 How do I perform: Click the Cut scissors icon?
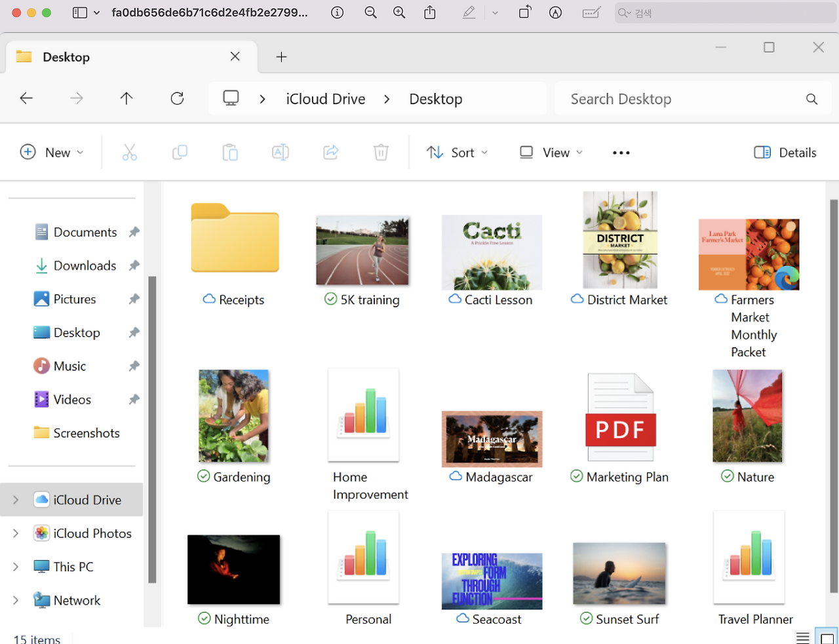click(130, 153)
